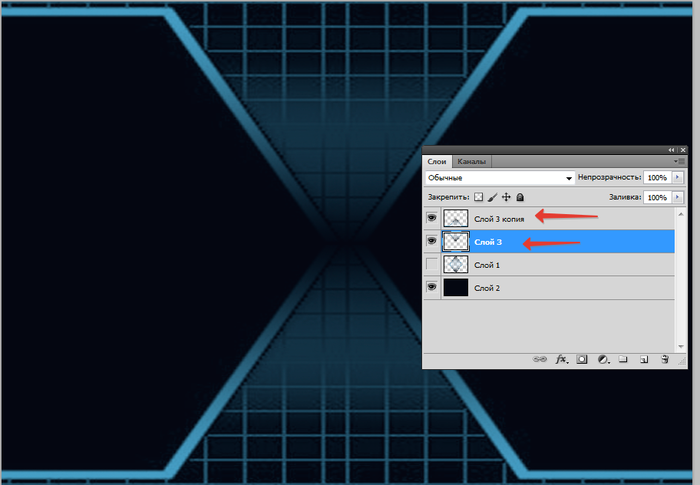
Task: Open the Заливка slider arrow
Action: (x=678, y=197)
